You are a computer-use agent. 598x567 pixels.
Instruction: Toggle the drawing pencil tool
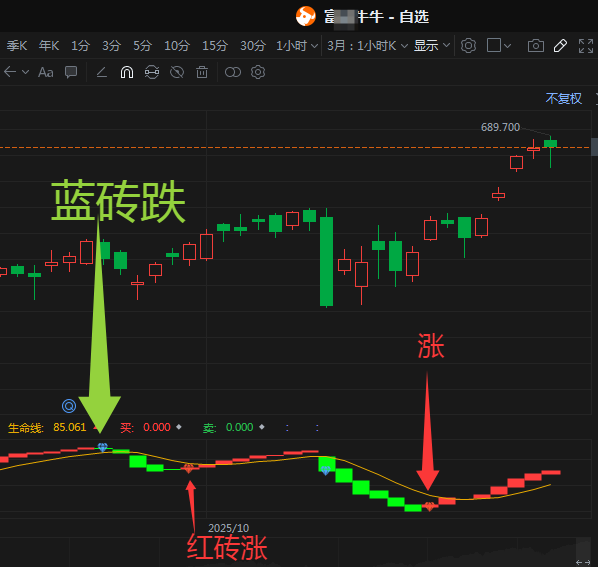tap(560, 46)
